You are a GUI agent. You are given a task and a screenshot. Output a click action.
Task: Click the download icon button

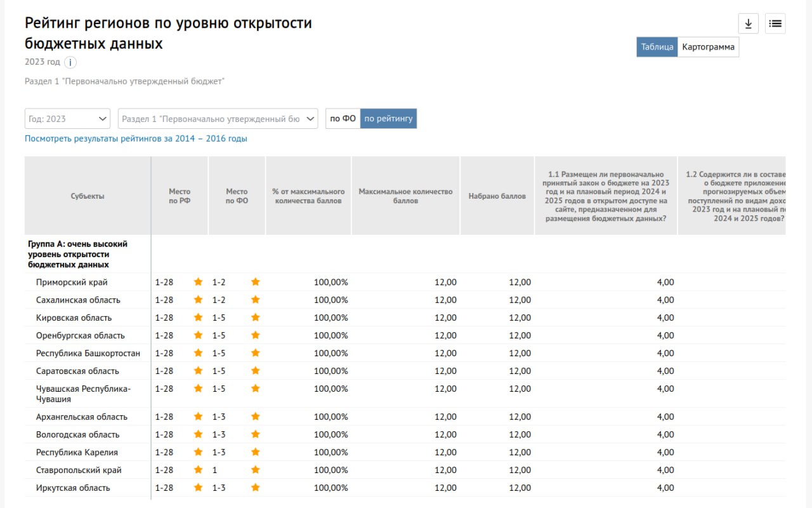749,23
